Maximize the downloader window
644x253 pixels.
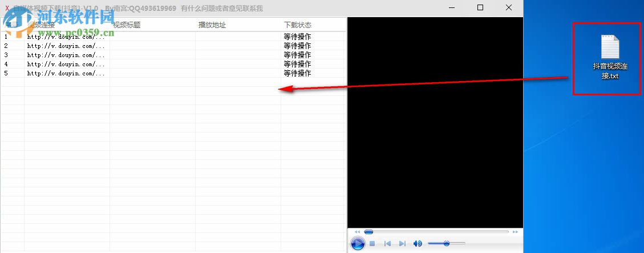pyautogui.click(x=480, y=8)
